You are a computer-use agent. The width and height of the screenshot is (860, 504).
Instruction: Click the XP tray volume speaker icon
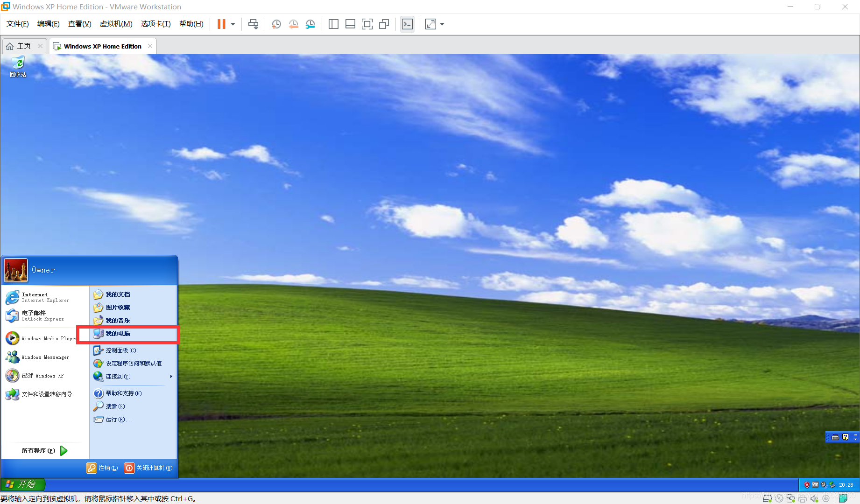[824, 485]
